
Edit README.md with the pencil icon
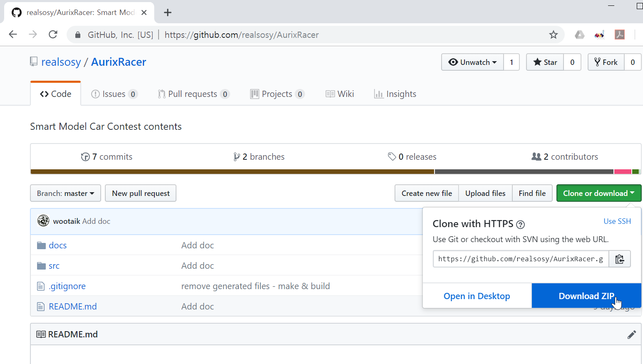pyautogui.click(x=632, y=334)
